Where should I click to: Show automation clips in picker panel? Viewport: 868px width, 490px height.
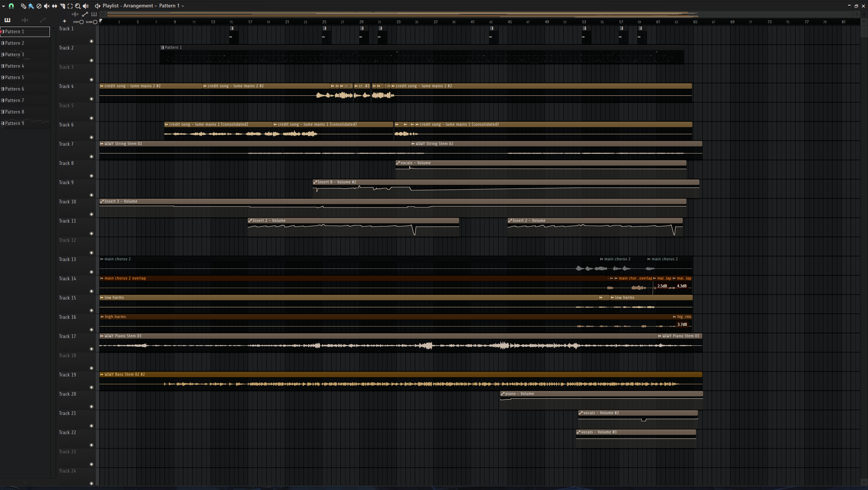(x=43, y=20)
